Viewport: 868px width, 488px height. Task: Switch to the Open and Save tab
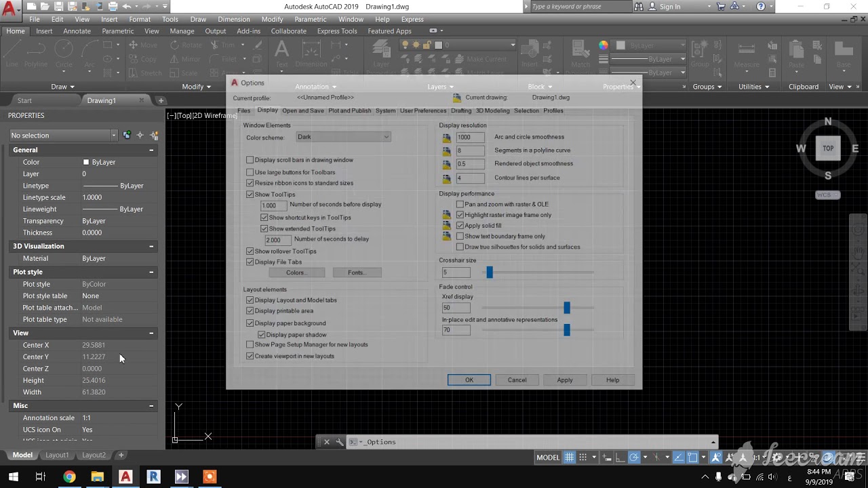[303, 110]
